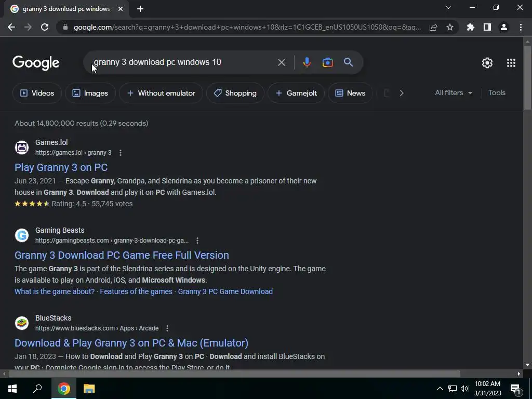Click the horizontal scrollbar thumb
Image resolution: width=532 pixels, height=399 pixels.
pos(234,374)
